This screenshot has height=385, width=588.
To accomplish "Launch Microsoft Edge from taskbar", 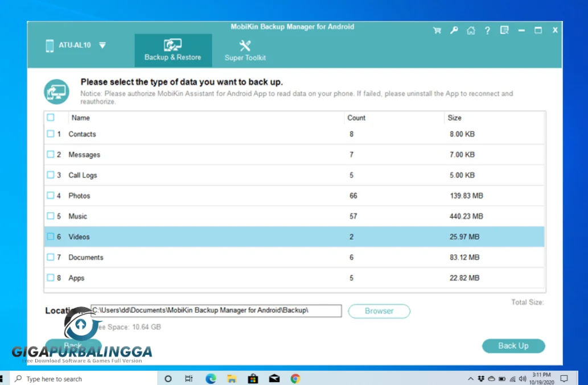I will [211, 379].
